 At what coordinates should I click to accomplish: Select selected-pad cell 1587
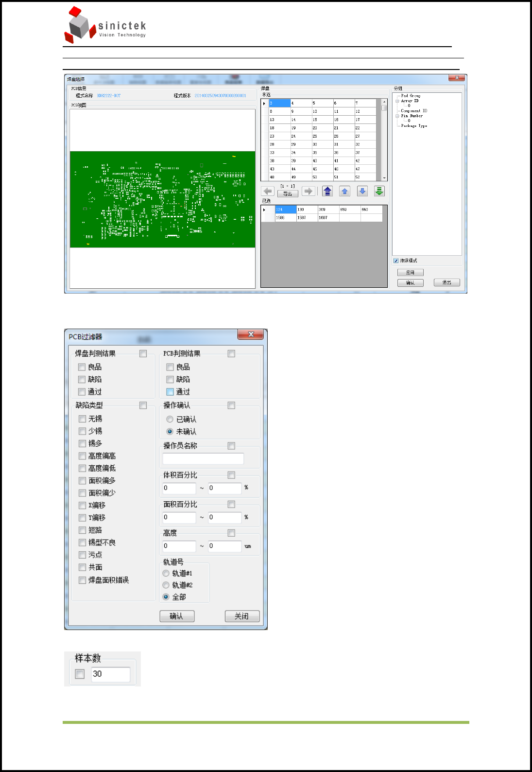pos(307,218)
